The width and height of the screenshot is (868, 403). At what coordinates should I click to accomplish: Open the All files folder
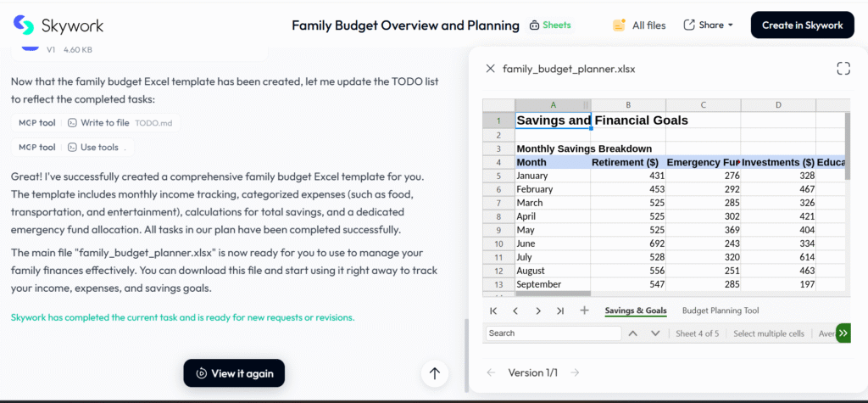pos(640,25)
